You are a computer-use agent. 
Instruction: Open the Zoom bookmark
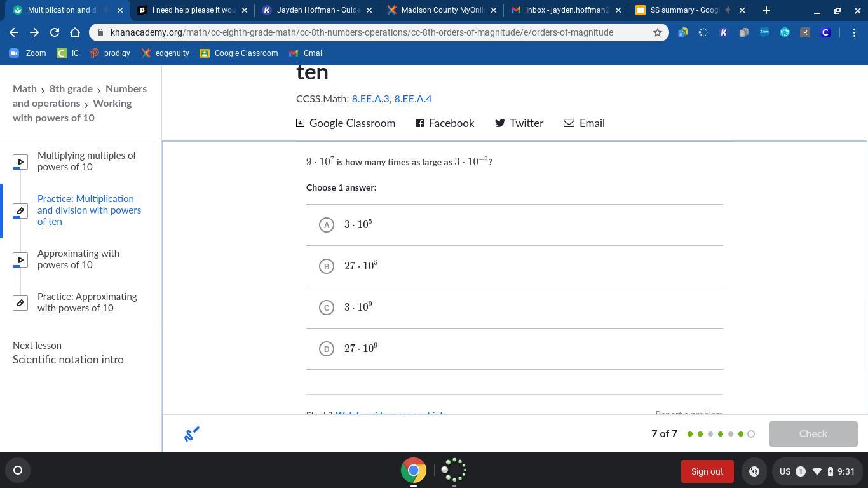click(x=28, y=53)
